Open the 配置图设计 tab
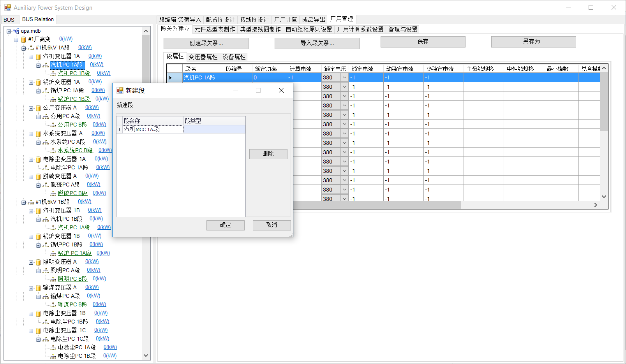This screenshot has width=626, height=364. point(220,19)
